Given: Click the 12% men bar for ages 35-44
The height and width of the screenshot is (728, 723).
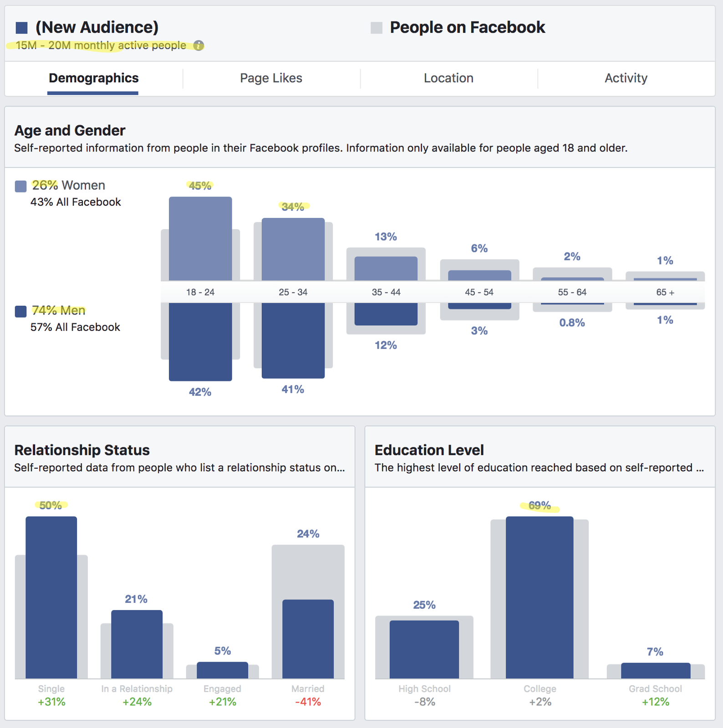Looking at the screenshot, I should click(x=386, y=314).
